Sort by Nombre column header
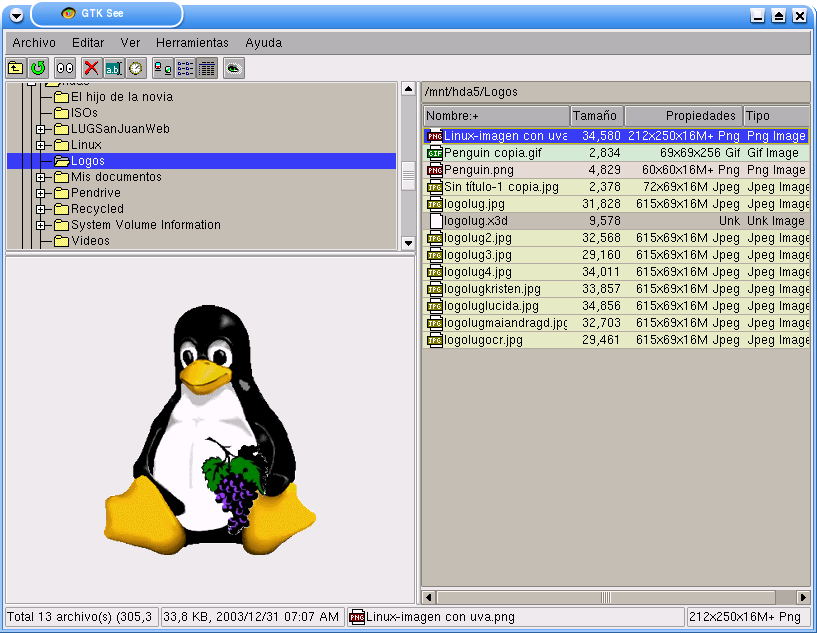 (497, 116)
